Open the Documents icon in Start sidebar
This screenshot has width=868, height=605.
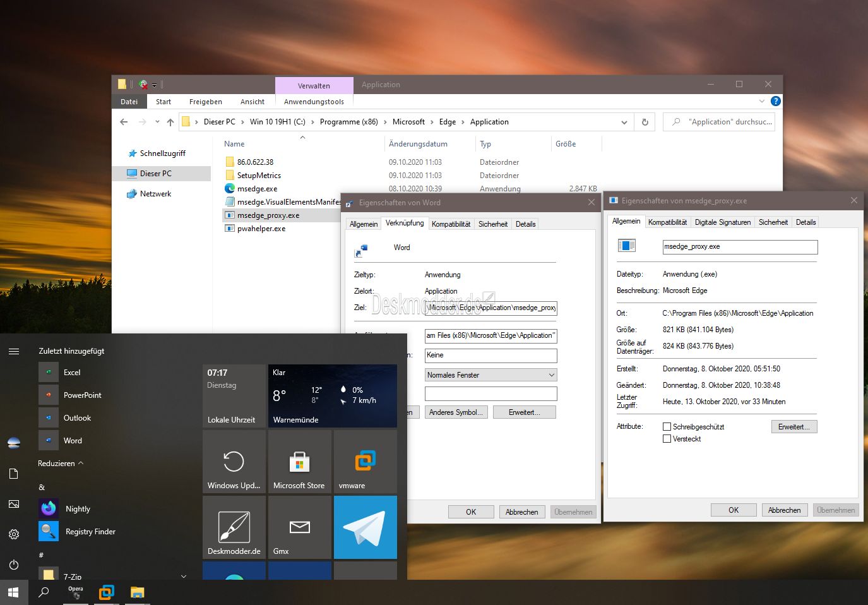(14, 474)
